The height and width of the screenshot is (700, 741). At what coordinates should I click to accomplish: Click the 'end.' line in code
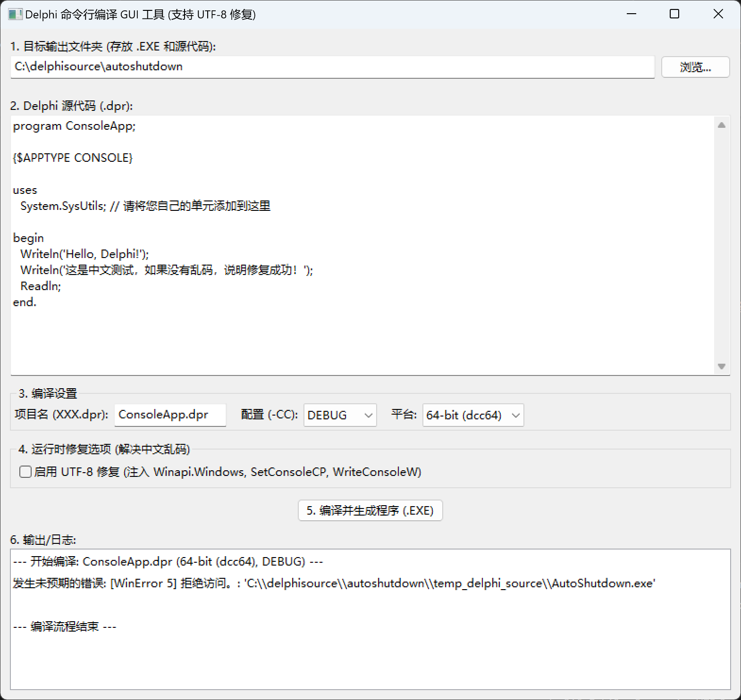pos(25,302)
